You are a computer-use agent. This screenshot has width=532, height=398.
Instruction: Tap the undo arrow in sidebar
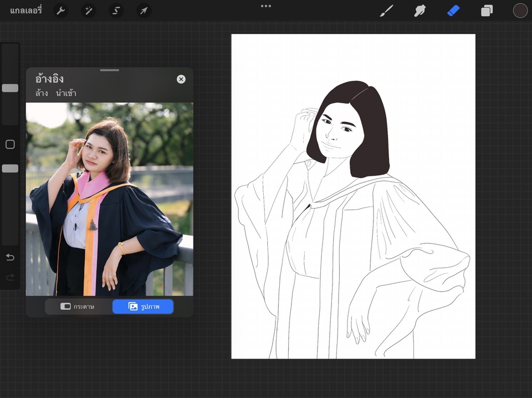(10, 257)
